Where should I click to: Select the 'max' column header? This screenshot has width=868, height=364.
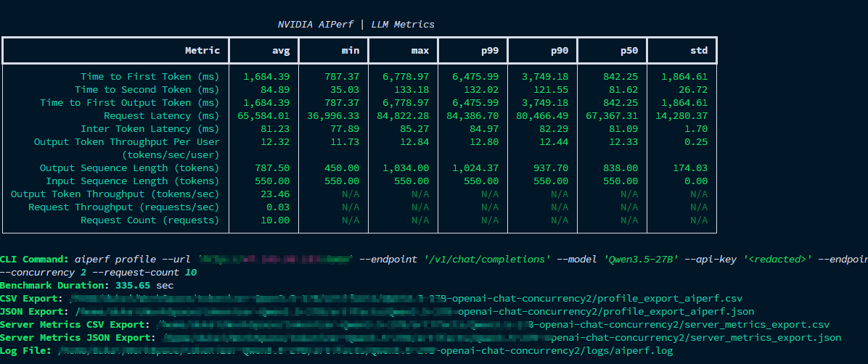tap(420, 50)
